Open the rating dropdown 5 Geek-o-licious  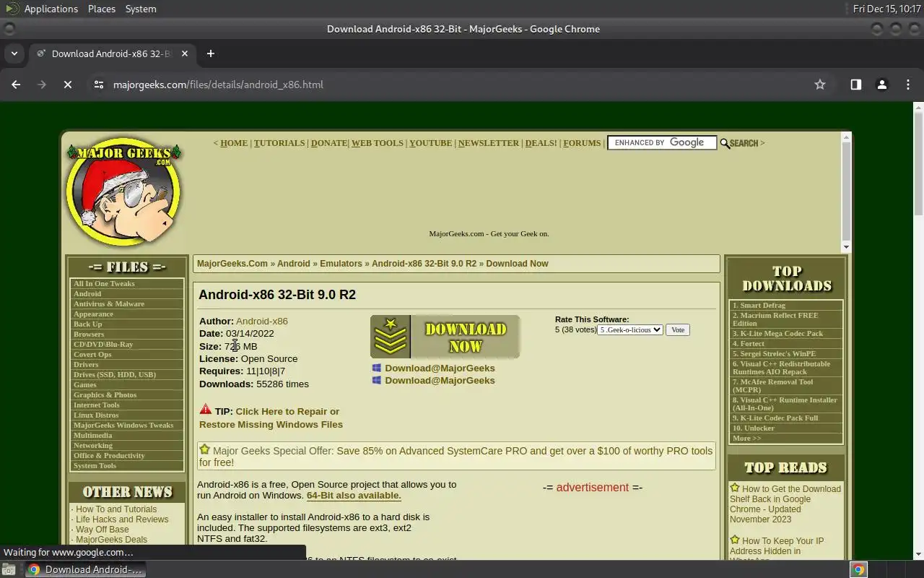[630, 330]
